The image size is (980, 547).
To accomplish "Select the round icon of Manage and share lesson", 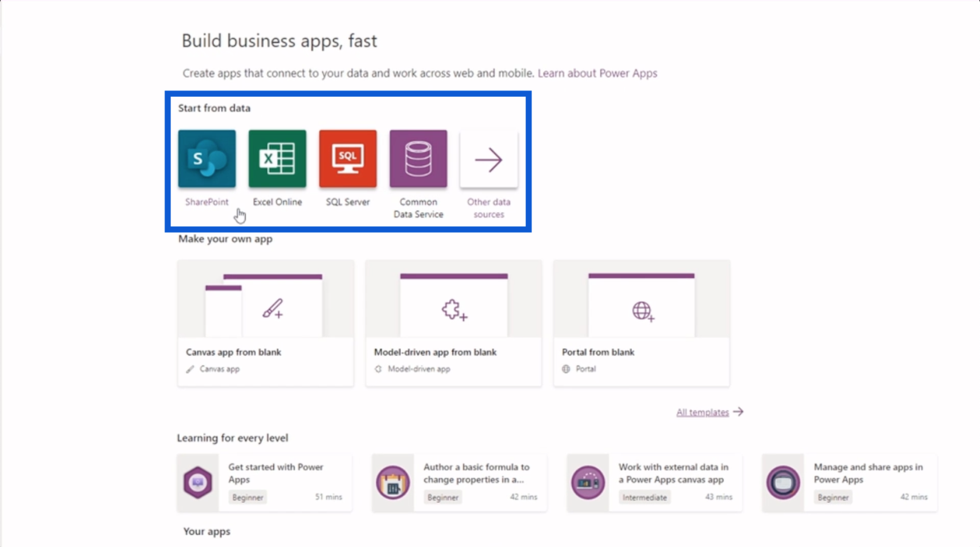I will (x=783, y=483).
